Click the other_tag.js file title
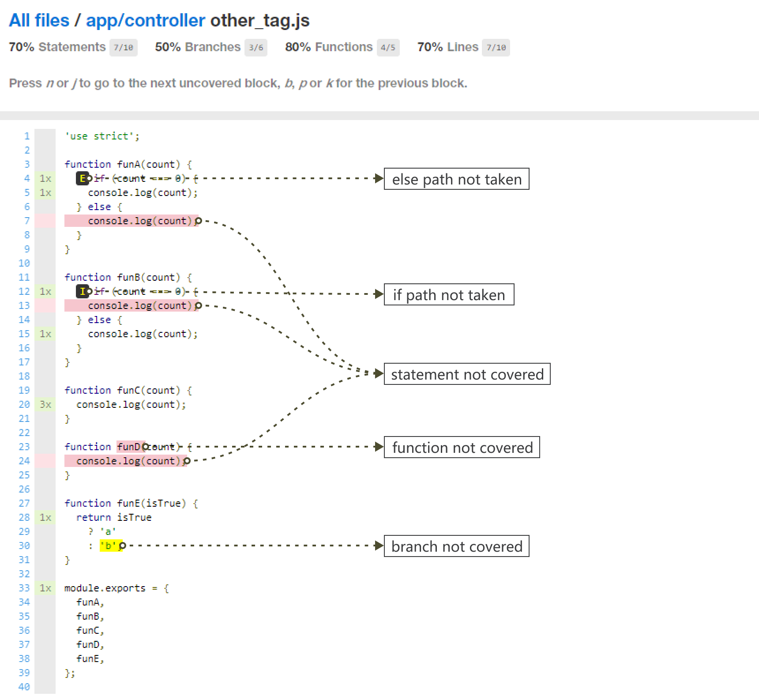 (260, 20)
